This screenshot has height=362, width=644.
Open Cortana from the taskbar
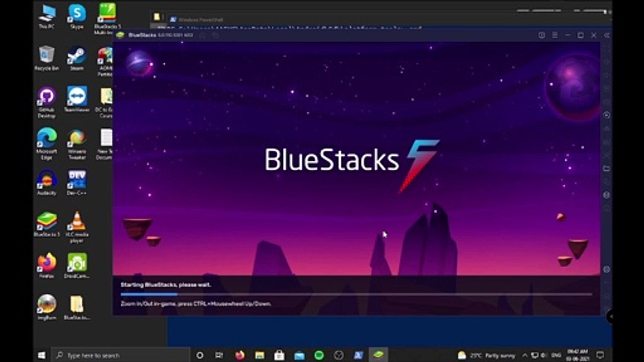(x=200, y=355)
